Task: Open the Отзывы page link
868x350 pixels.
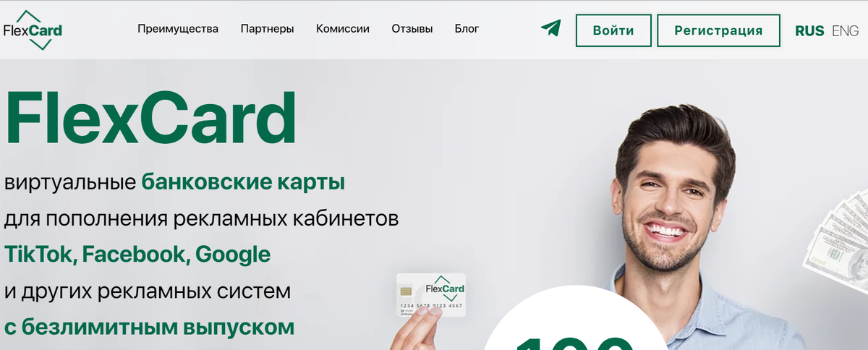Action: click(412, 29)
